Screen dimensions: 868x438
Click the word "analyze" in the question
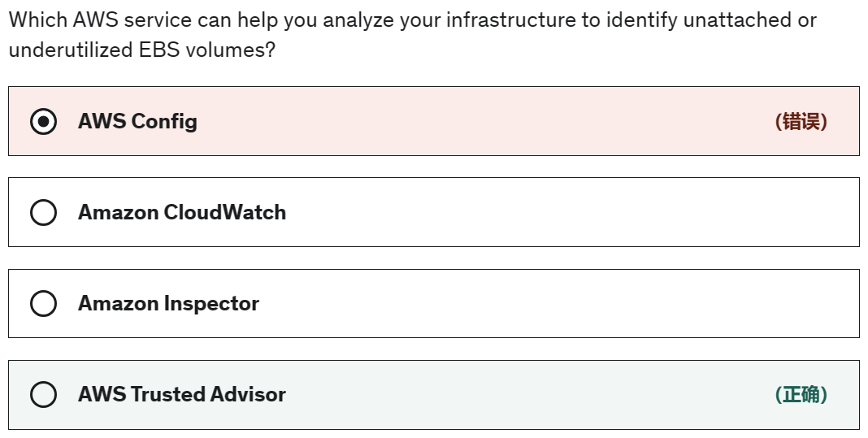[357, 20]
